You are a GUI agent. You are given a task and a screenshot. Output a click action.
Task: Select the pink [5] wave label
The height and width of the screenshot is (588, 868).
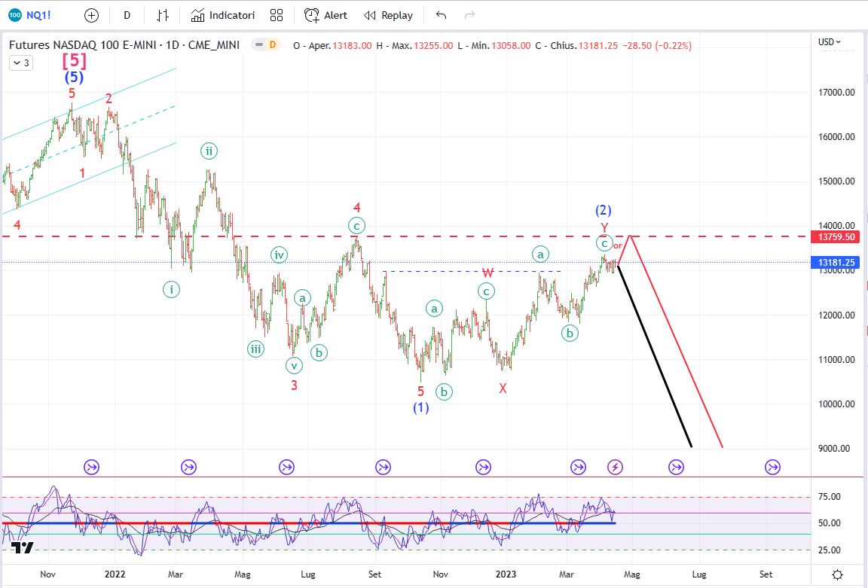click(x=74, y=59)
